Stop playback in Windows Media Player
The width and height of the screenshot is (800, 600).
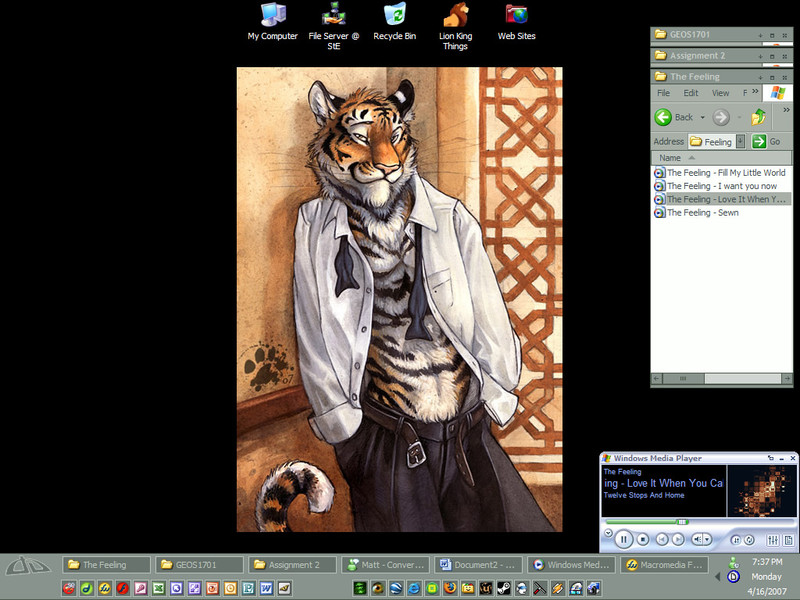(x=643, y=539)
